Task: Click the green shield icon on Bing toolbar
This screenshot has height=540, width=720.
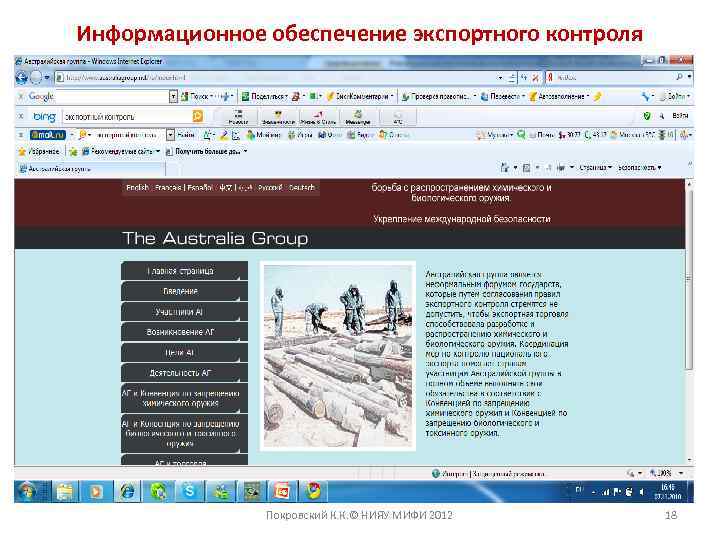Action: (647, 116)
